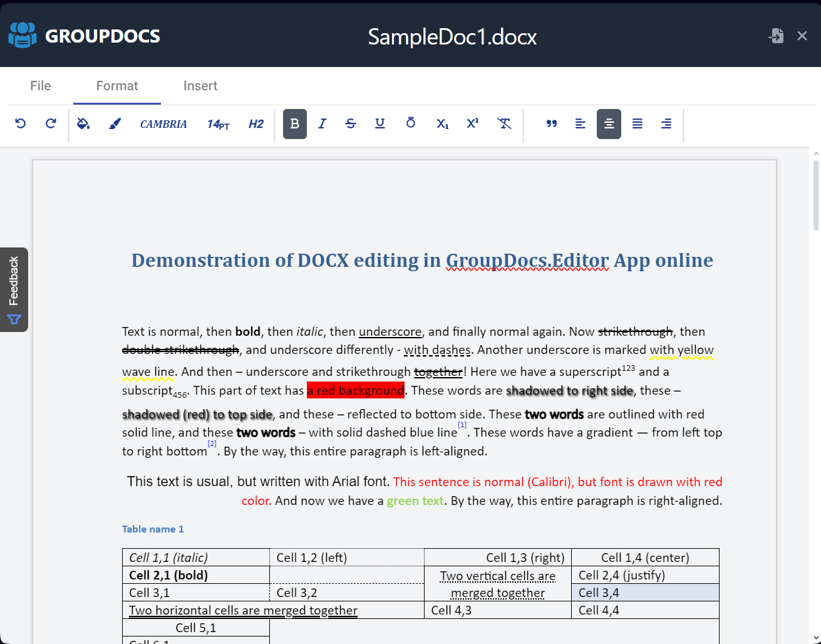Open the 14PT font size selector
The image size is (821, 644).
tap(217, 124)
